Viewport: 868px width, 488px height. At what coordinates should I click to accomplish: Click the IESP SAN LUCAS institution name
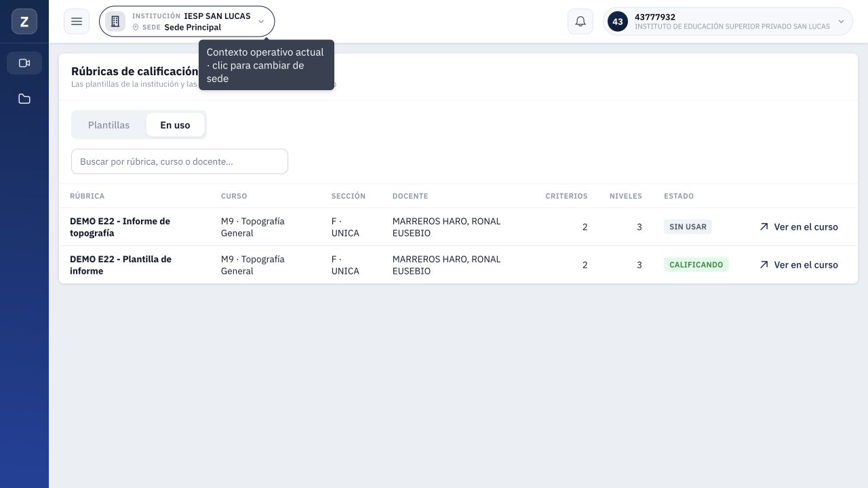[x=217, y=16]
